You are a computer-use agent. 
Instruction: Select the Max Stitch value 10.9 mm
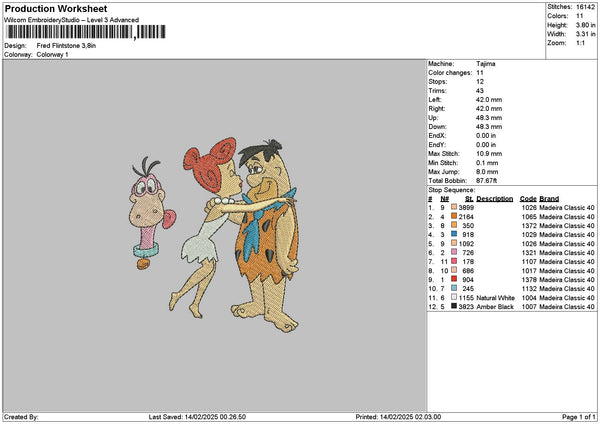(489, 154)
